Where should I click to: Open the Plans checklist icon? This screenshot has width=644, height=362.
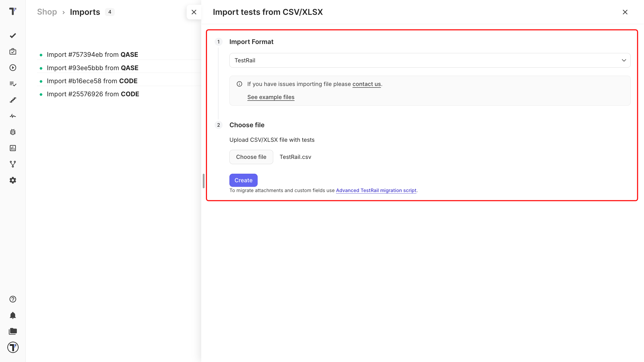[13, 84]
